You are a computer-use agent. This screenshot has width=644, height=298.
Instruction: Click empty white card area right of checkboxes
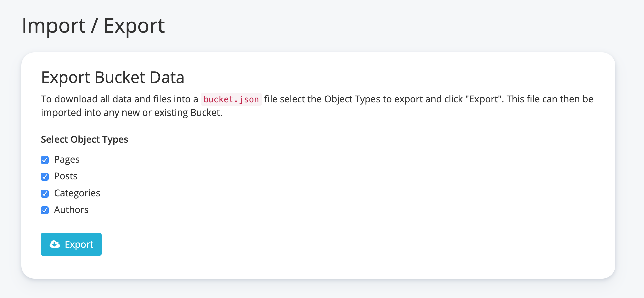334,184
